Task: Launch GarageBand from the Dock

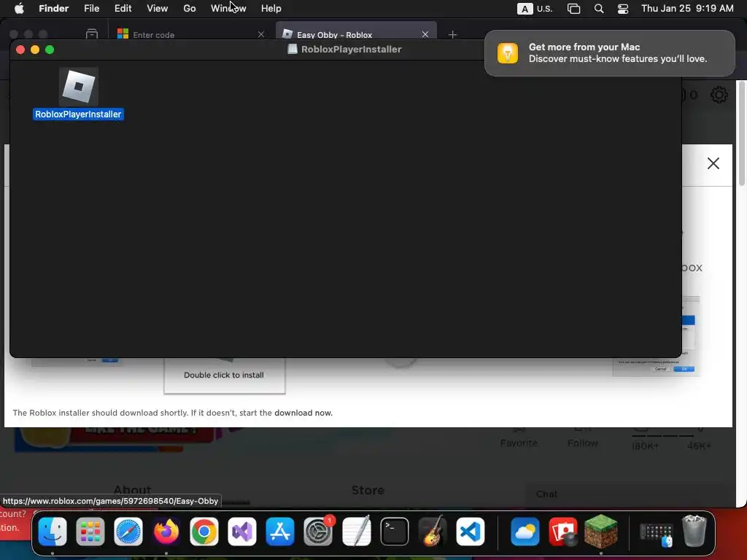Action: [433, 532]
